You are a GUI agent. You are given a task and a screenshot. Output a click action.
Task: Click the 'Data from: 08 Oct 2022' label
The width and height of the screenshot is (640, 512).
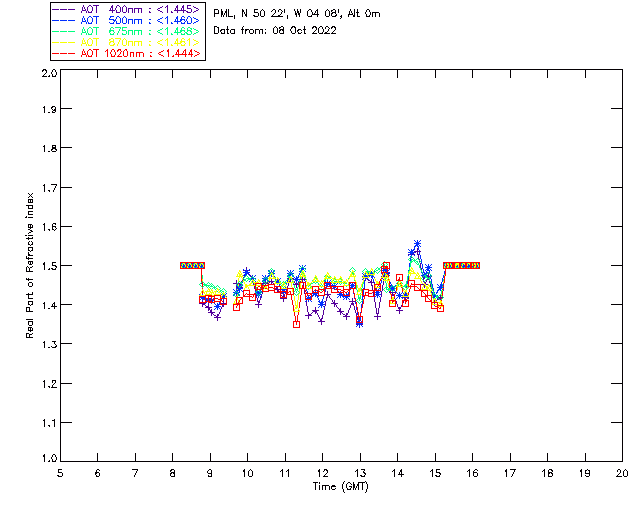pos(275,31)
